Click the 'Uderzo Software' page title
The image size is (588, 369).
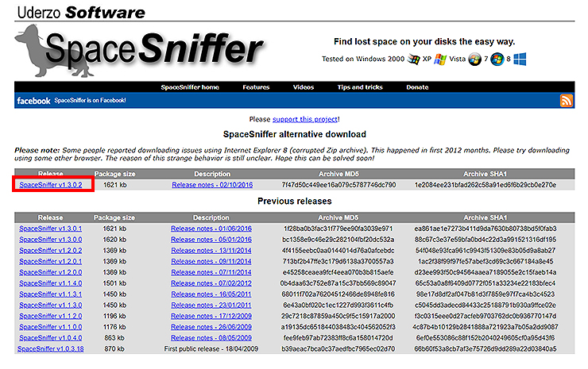click(81, 13)
